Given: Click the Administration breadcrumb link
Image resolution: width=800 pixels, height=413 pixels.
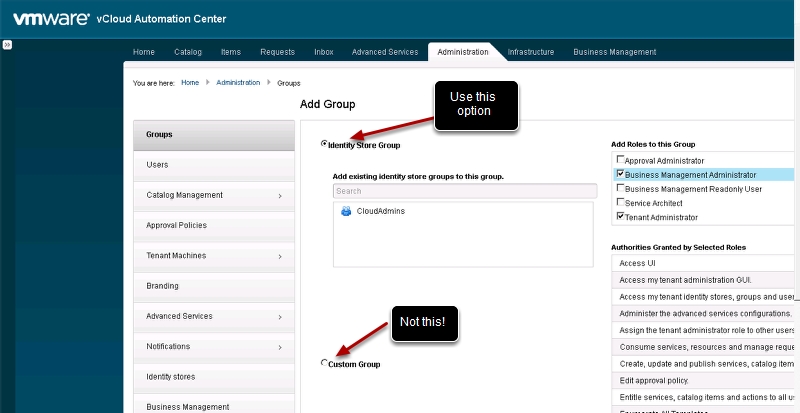Looking at the screenshot, I should pos(238,83).
